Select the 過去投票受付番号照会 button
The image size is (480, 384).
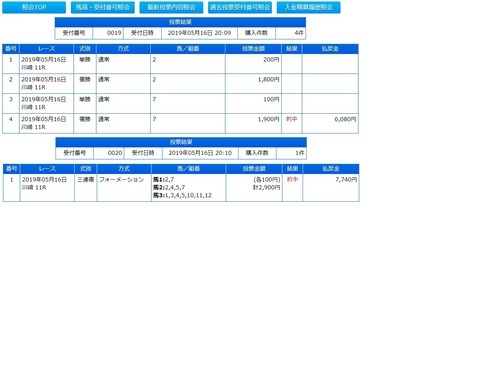[x=240, y=7]
